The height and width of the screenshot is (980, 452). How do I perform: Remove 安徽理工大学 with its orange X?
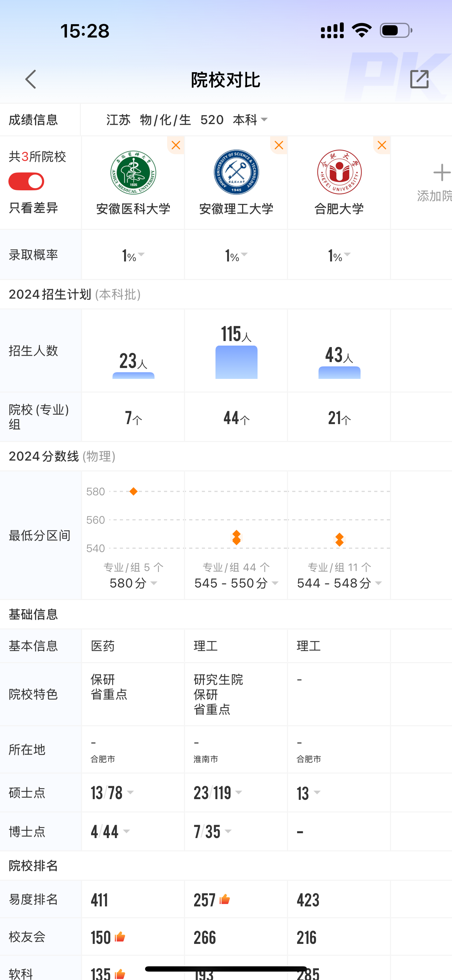pos(279,145)
